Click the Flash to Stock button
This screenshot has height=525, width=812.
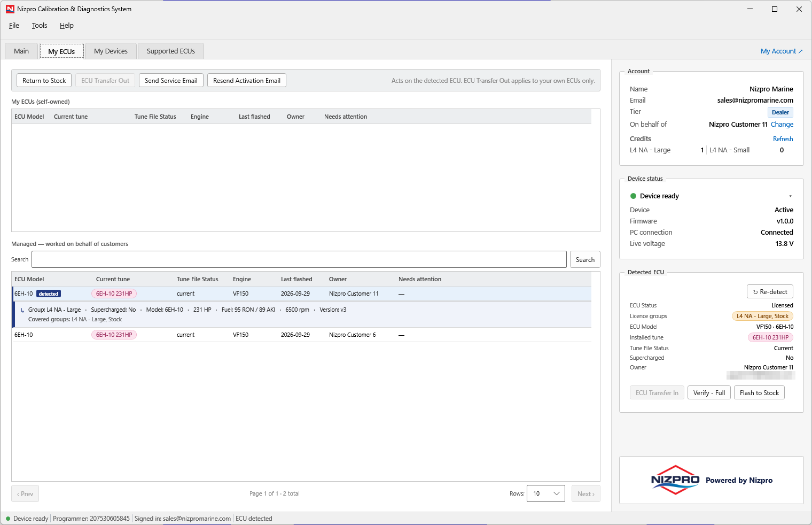point(759,393)
